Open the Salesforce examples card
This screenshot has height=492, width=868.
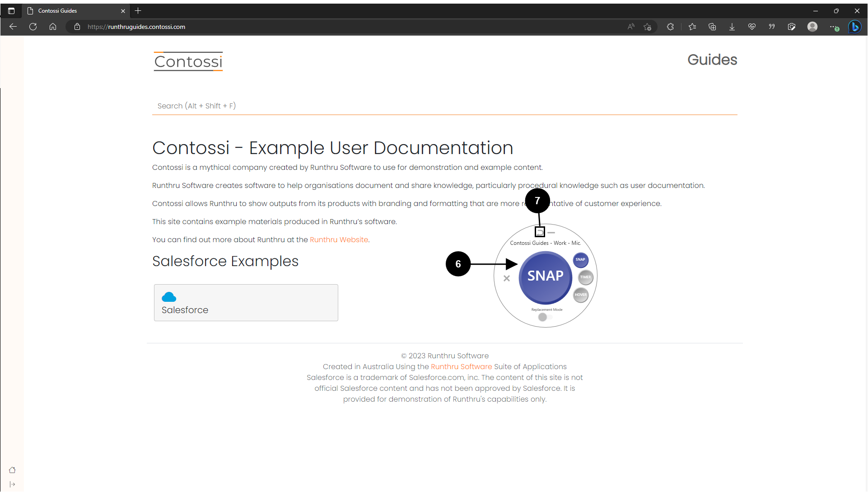point(246,303)
